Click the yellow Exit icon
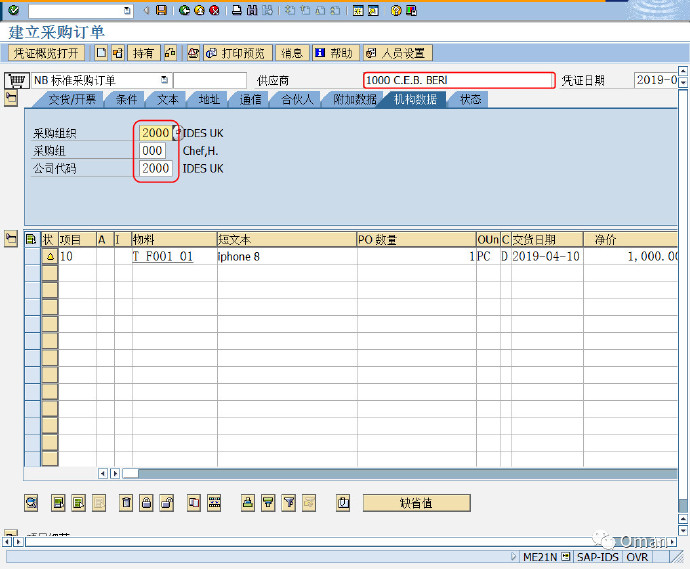 (199, 10)
